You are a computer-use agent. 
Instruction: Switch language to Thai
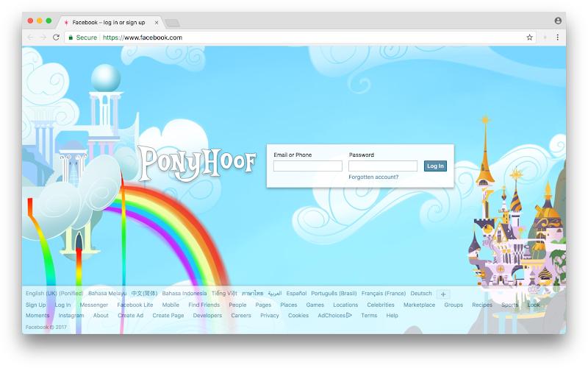[x=252, y=293]
